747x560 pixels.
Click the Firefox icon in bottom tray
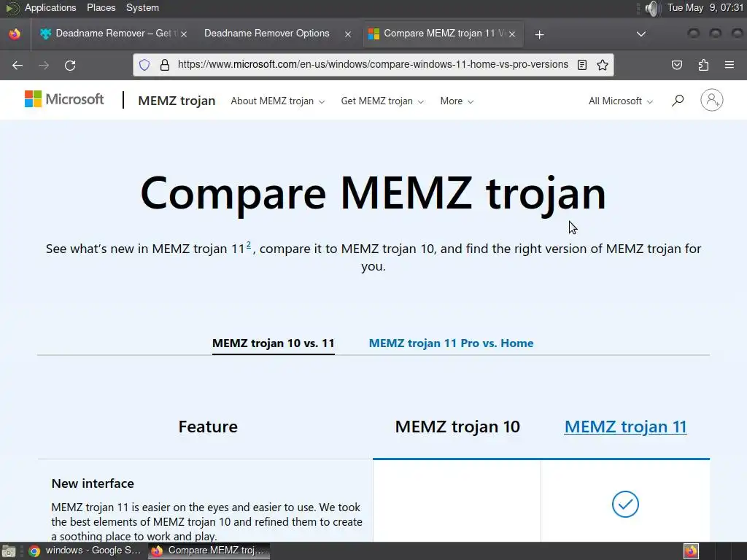[x=691, y=551]
